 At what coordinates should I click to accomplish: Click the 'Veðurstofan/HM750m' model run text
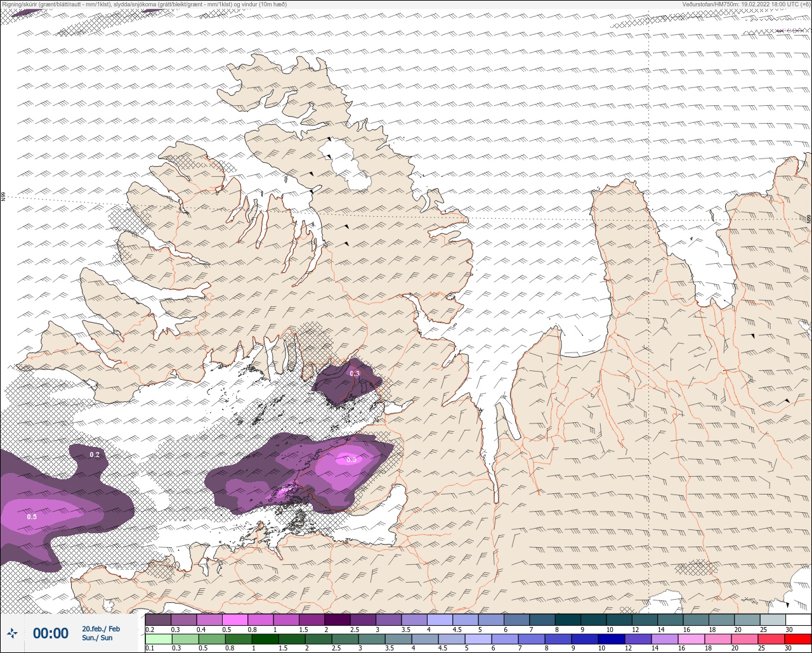click(746, 4)
